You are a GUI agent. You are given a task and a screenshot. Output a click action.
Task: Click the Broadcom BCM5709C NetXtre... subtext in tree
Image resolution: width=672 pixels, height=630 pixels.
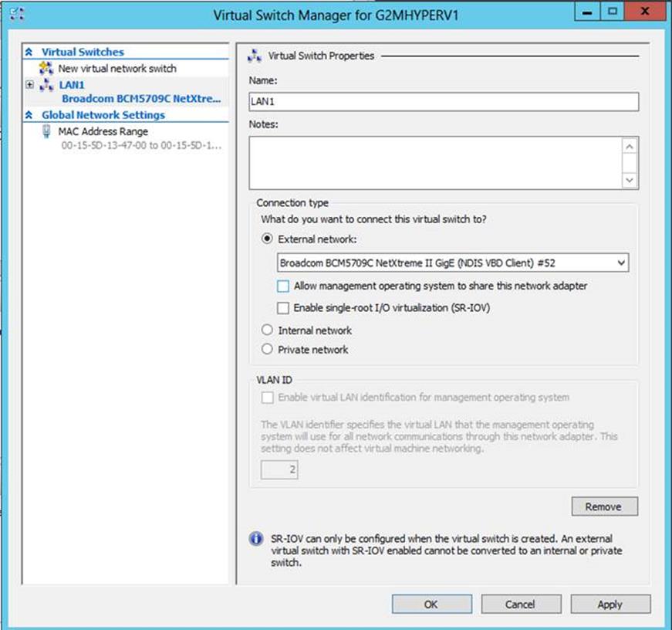pos(141,99)
